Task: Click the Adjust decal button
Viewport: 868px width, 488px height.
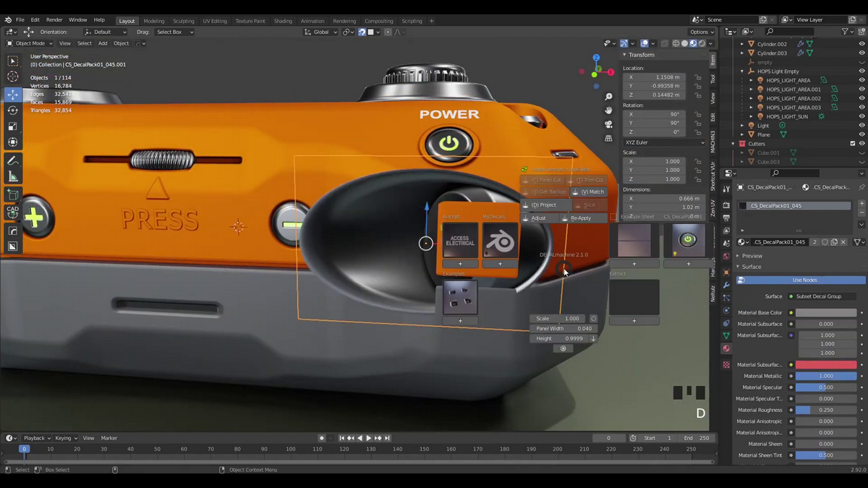Action: 539,218
